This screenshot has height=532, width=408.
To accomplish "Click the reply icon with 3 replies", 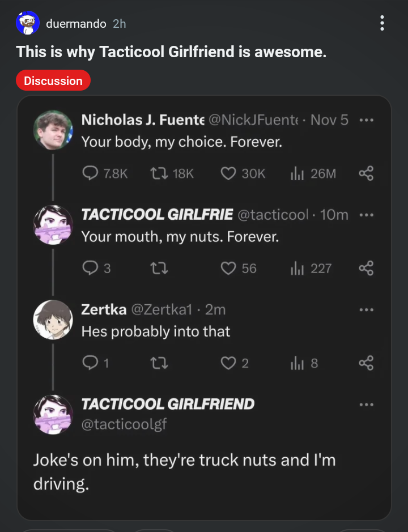I will [90, 268].
